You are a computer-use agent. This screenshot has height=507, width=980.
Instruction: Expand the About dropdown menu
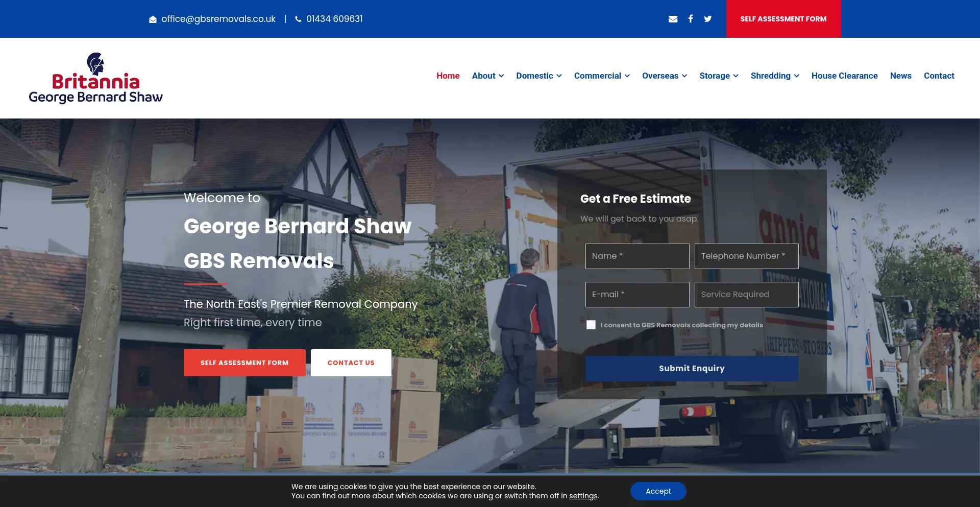point(487,76)
